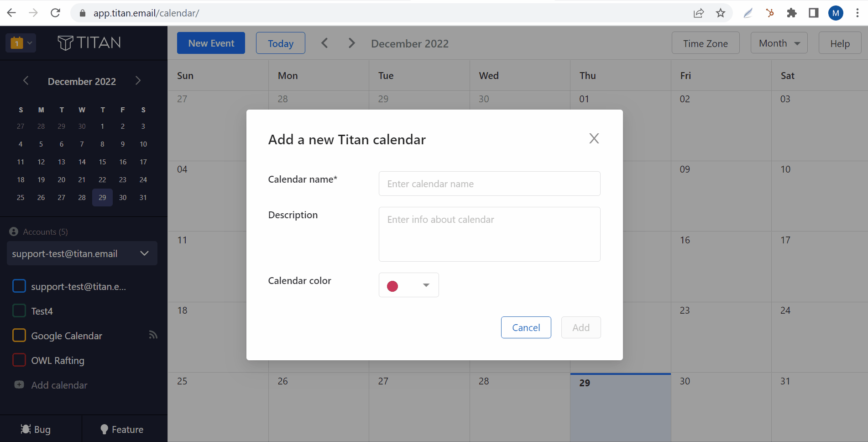Click the Add calendar plus icon

[19, 384]
